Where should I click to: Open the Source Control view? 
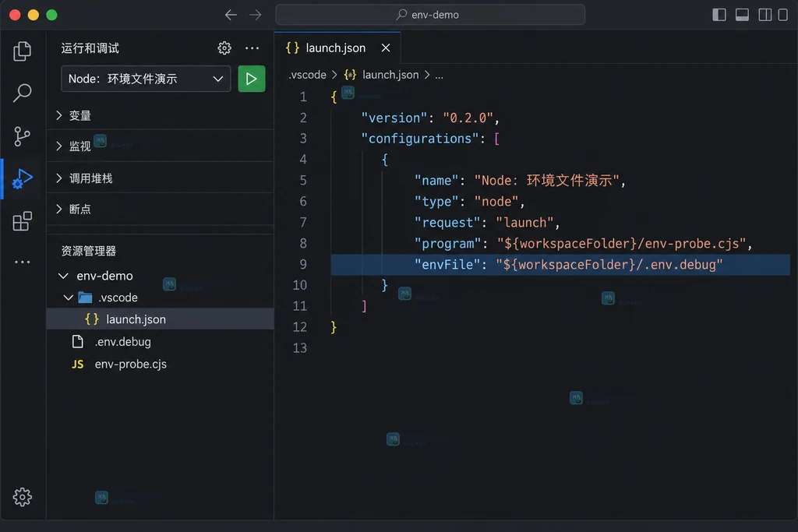[x=22, y=136]
